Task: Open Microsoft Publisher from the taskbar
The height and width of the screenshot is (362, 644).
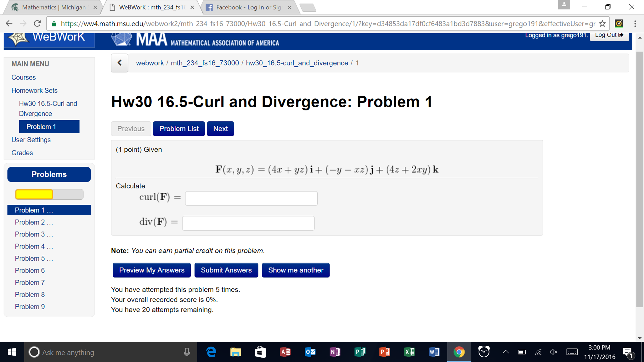Action: [x=360, y=352]
